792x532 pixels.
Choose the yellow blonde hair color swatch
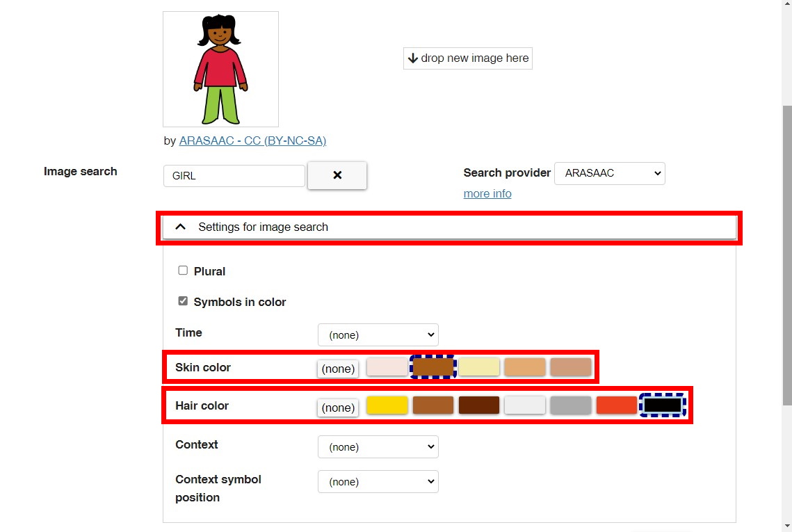[387, 405]
